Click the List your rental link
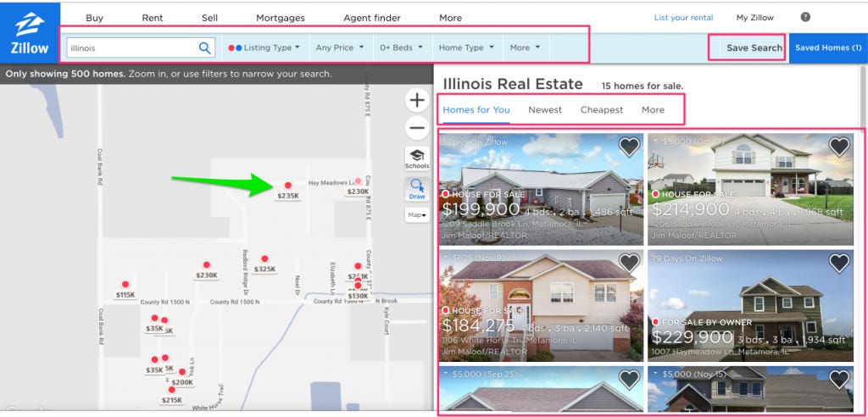The width and height of the screenshot is (868, 417). (684, 18)
